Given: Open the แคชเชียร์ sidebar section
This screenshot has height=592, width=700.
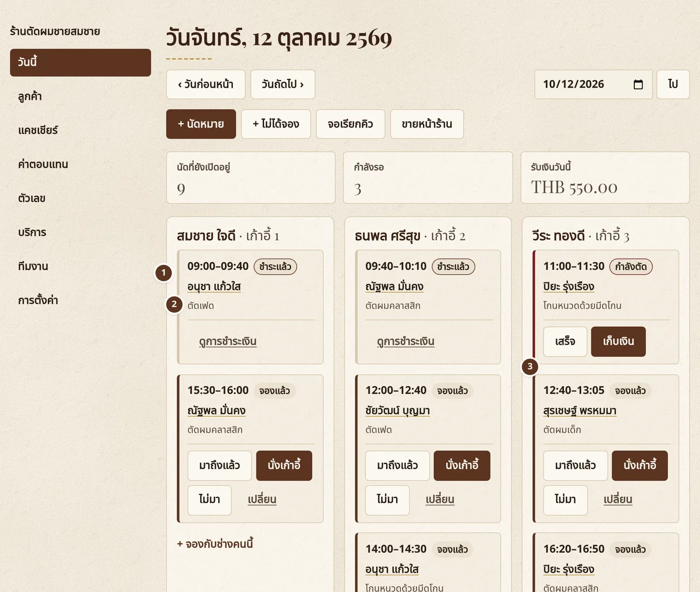Looking at the screenshot, I should point(80,131).
